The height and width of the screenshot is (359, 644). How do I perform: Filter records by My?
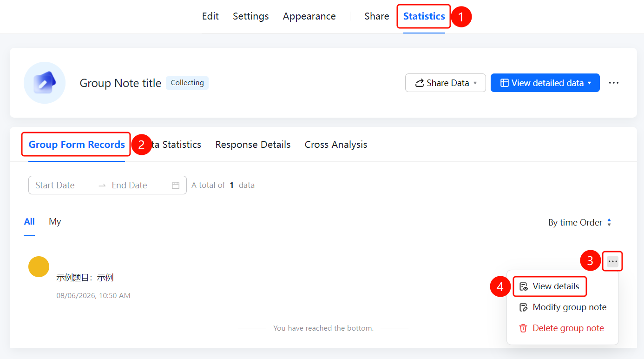coord(55,222)
